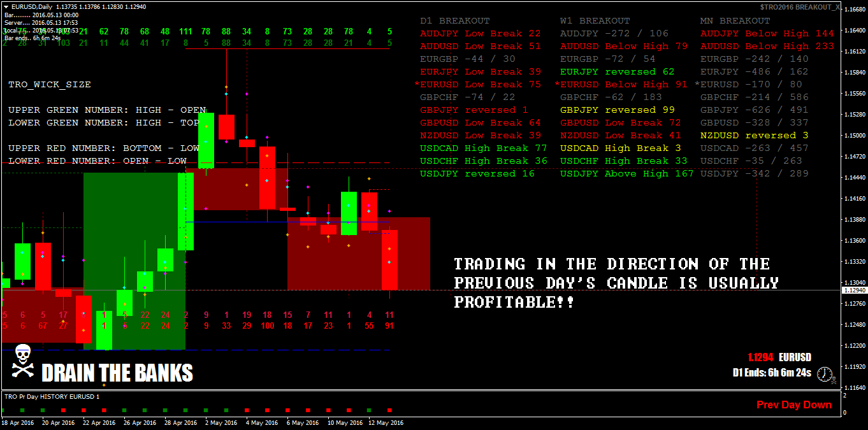Image resolution: width=868 pixels, height=430 pixels.
Task: Click the clock icon beside the D1 countdown
Action: [x=824, y=375]
